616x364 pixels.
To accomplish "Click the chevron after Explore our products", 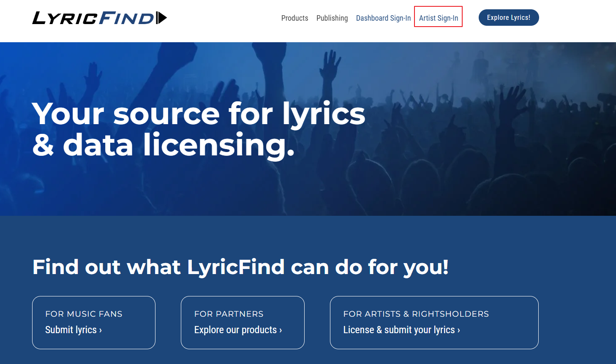I will pos(281,330).
